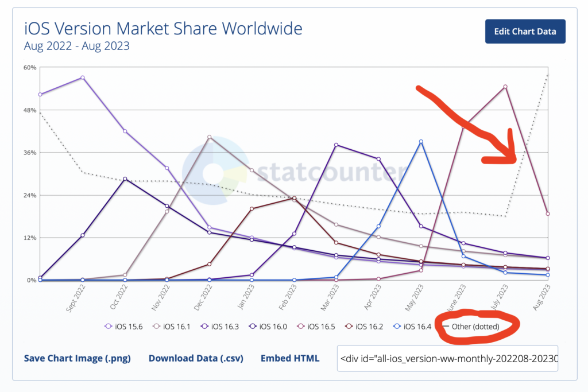
Task: Toggle iOS 16.3 legend entry
Action: tap(220, 327)
